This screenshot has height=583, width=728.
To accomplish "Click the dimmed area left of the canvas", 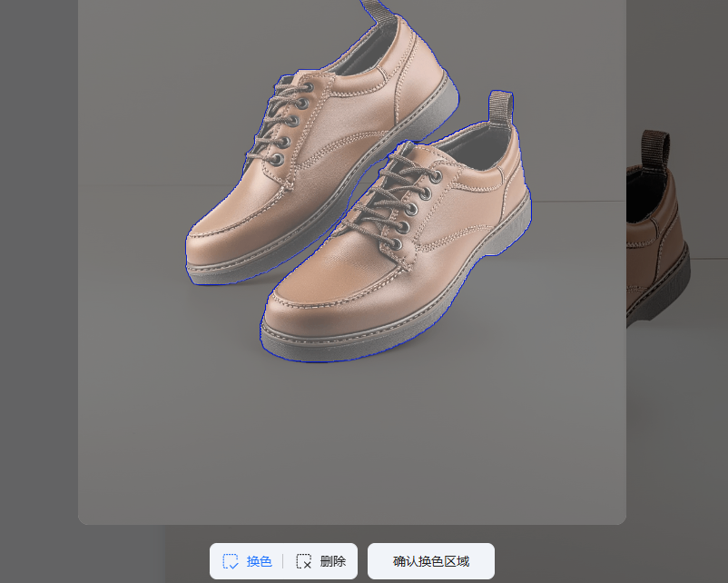I will coord(38,272).
